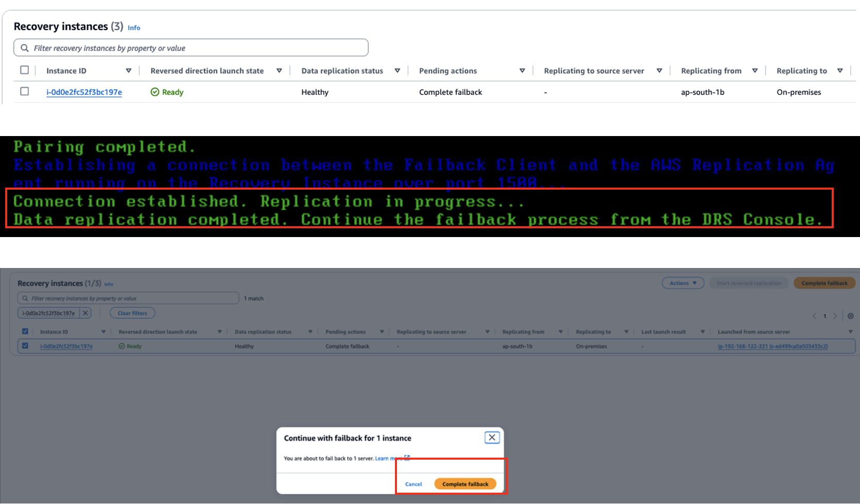Screen dimensions: 860x504
Task: Click the previous page chevron
Action: pyautogui.click(x=814, y=316)
